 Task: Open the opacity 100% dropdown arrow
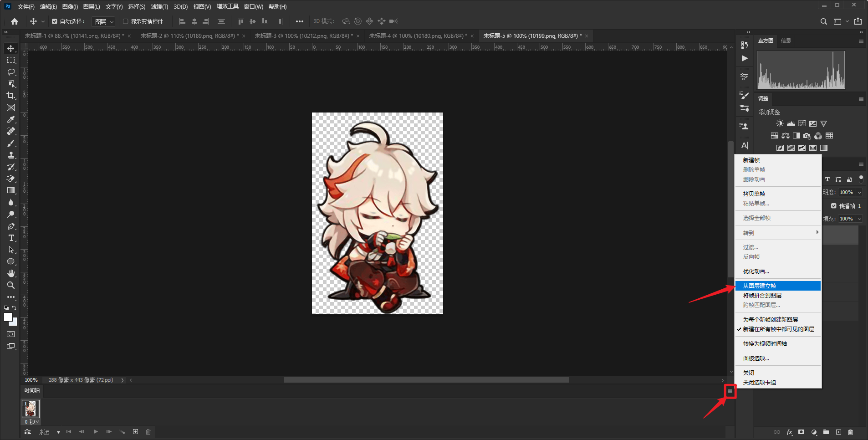click(859, 192)
